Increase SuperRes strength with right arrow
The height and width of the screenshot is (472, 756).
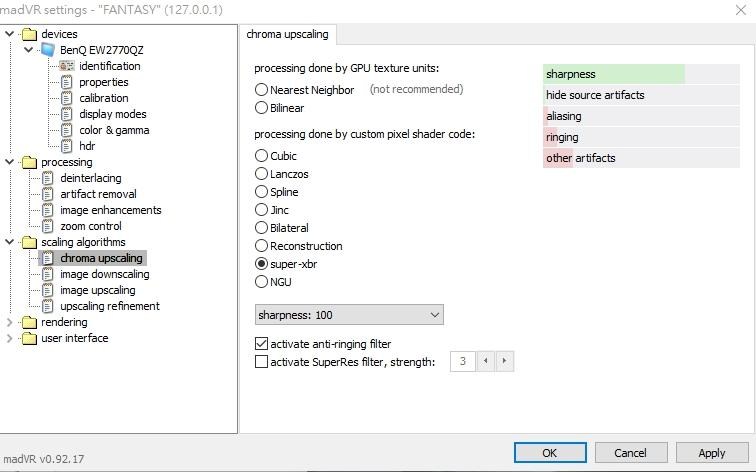[505, 361]
